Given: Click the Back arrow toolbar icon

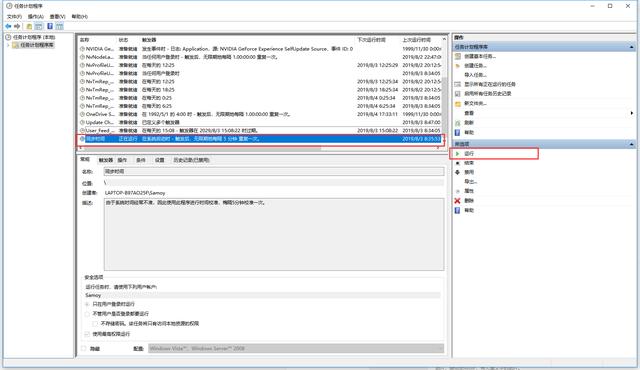Looking at the screenshot, I should pyautogui.click(x=8, y=26).
